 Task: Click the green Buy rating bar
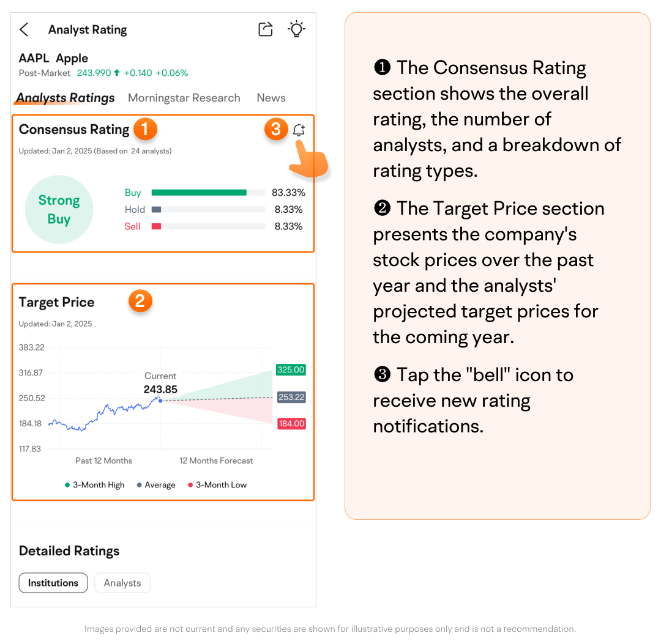pyautogui.click(x=199, y=193)
